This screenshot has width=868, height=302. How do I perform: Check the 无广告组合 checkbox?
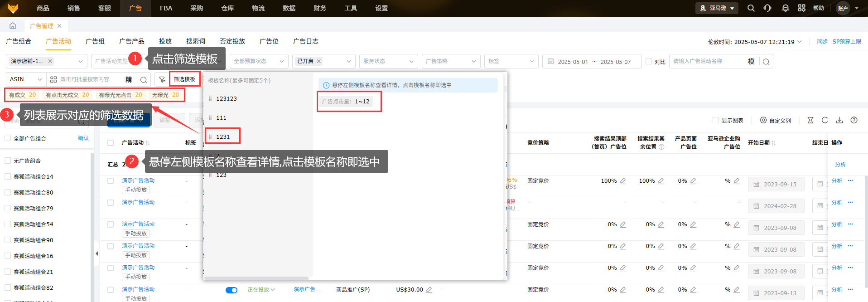click(8, 161)
